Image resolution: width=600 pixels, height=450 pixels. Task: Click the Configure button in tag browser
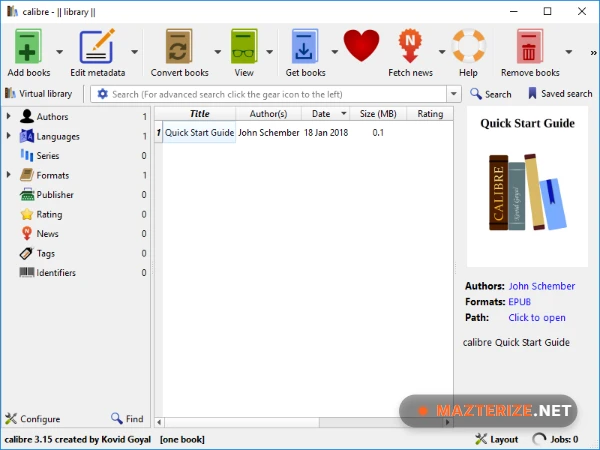pos(33,419)
